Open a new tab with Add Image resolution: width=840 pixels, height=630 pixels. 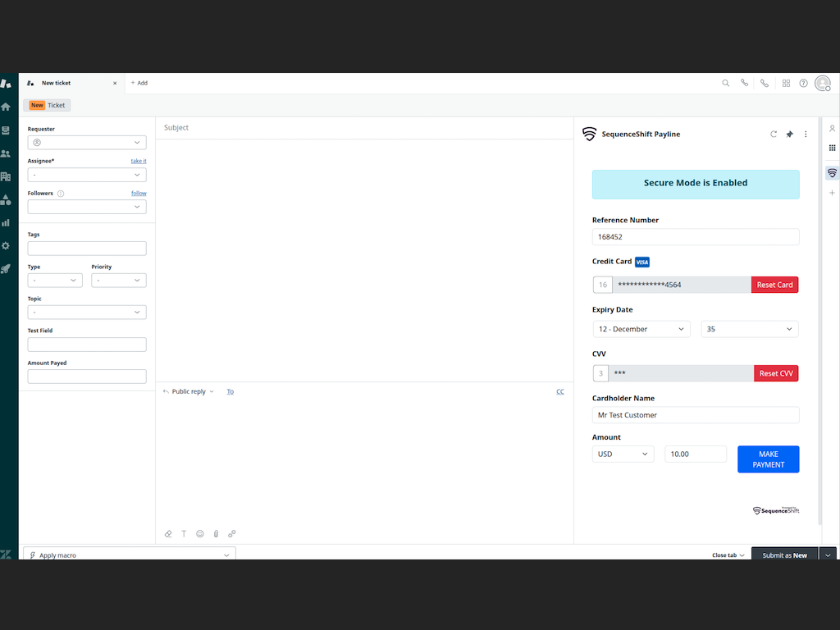pyautogui.click(x=139, y=83)
